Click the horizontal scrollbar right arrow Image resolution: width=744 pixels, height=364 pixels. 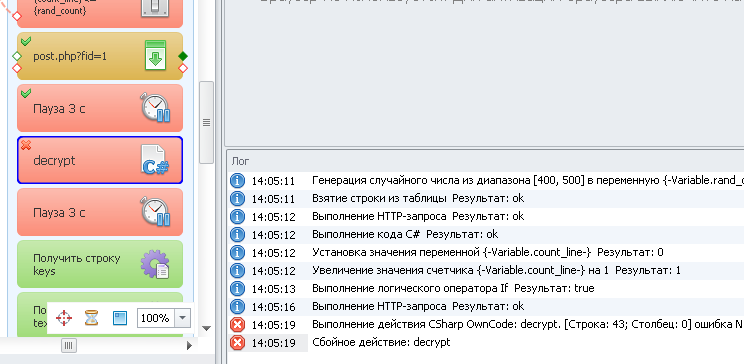(x=189, y=346)
